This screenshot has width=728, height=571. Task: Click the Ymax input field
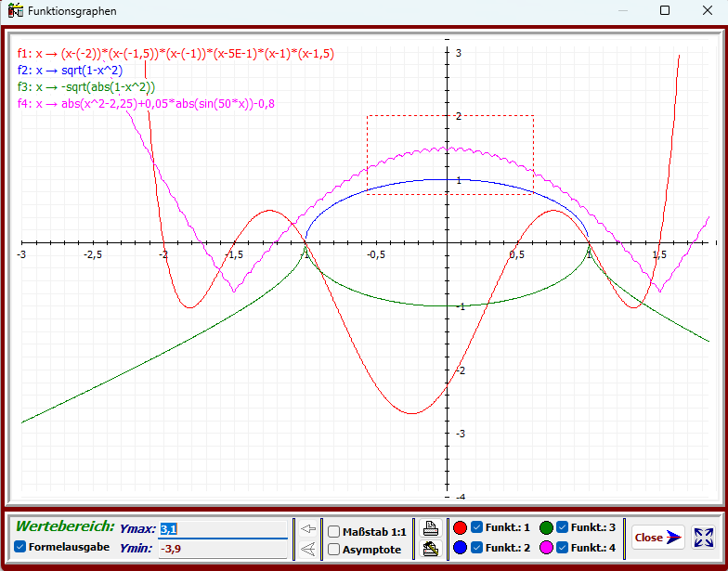[223, 529]
